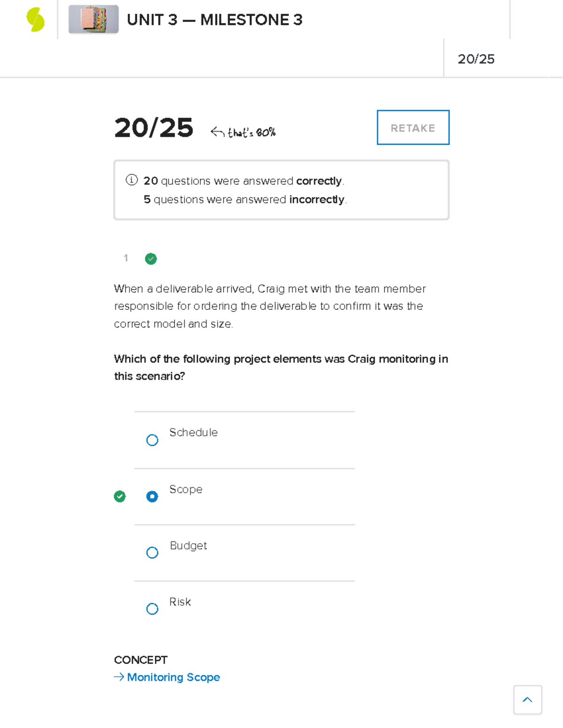The width and height of the screenshot is (563, 728).
Task: Select the Schedule radio button
Action: point(152,440)
